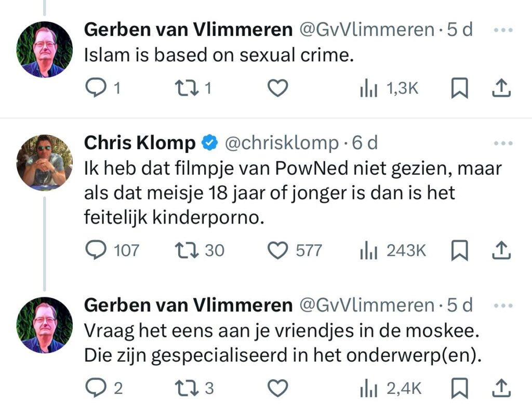Bookmark the top tweet with 1,3K views
The image size is (532, 408).
click(x=459, y=89)
